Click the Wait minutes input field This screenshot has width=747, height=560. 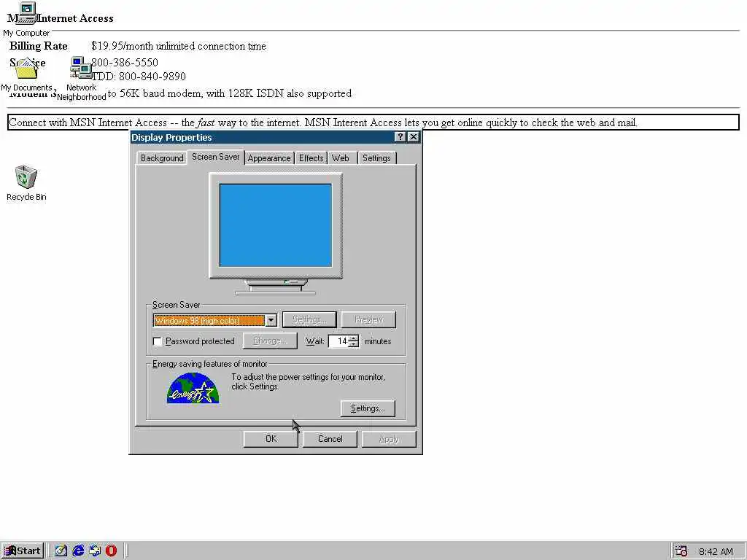338,341
